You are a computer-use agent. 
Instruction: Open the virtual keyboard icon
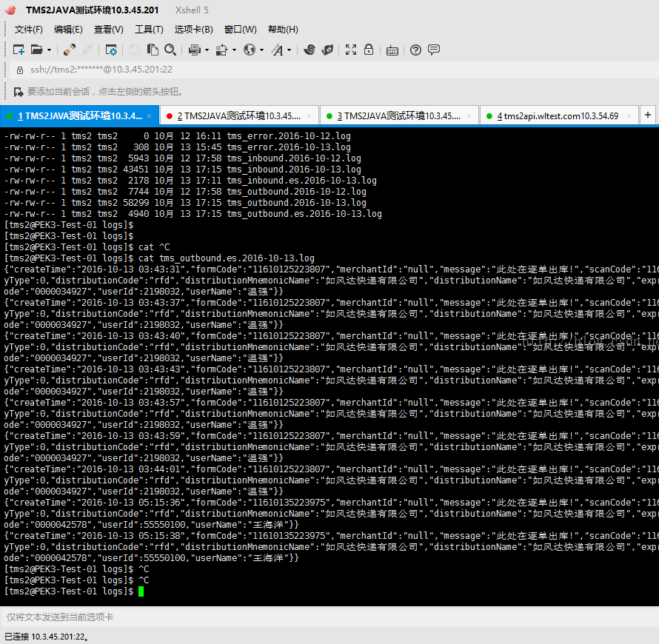(392, 50)
